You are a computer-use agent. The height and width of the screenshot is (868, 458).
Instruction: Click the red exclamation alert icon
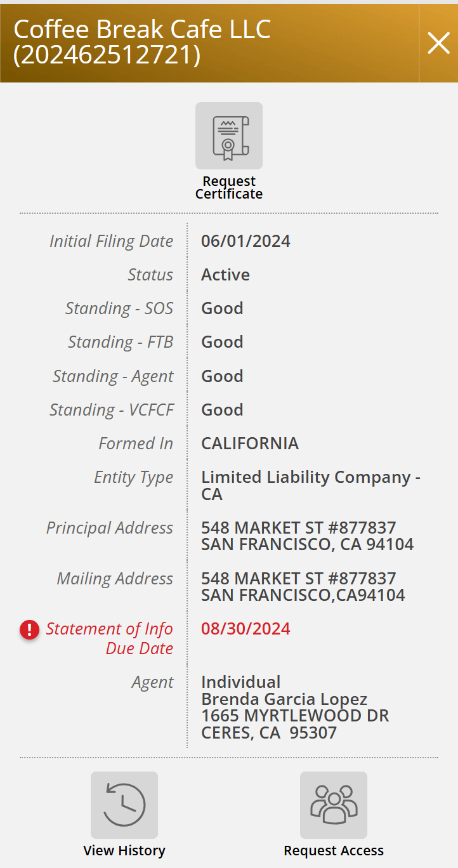click(29, 629)
